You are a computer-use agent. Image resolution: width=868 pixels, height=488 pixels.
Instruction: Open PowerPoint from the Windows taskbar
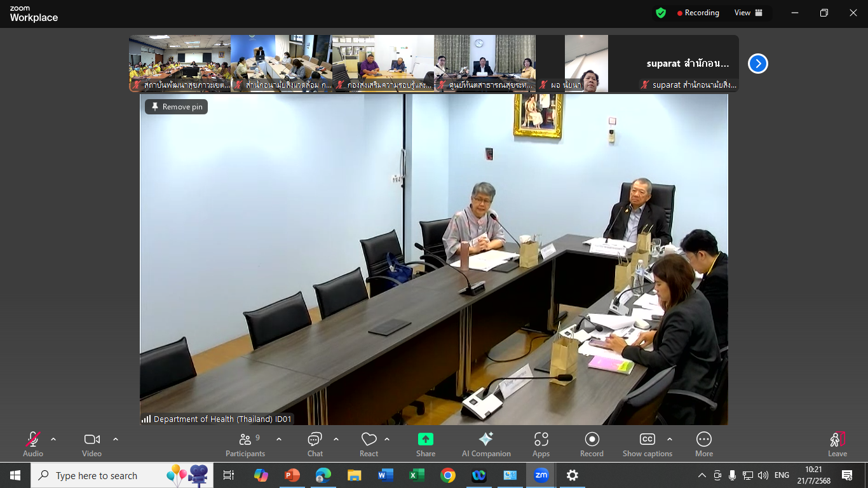pos(292,475)
